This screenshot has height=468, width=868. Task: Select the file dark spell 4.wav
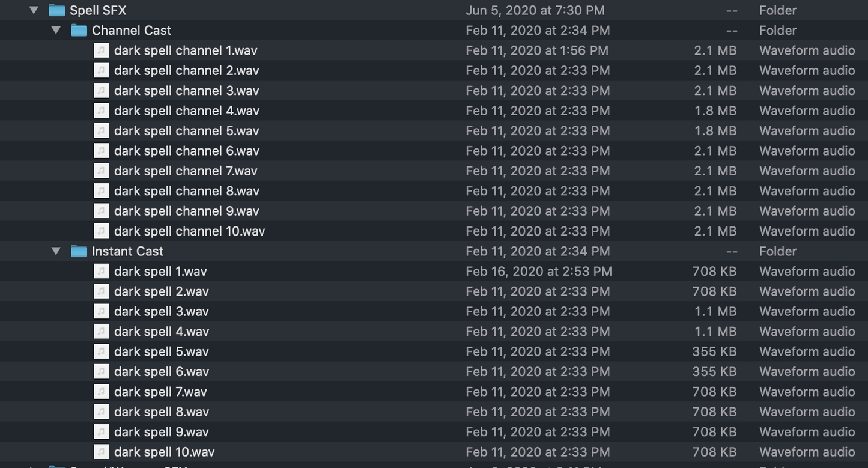[x=161, y=332]
